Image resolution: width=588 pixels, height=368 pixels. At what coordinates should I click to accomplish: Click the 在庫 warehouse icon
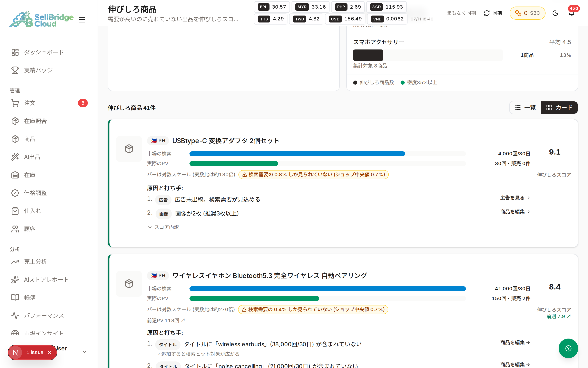[15, 175]
